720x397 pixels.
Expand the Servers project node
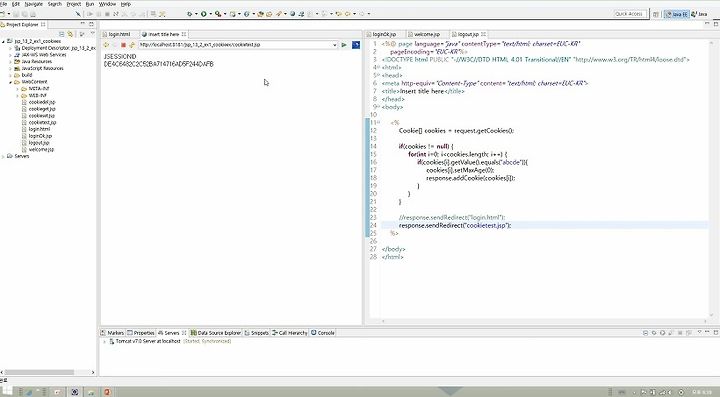click(4, 156)
